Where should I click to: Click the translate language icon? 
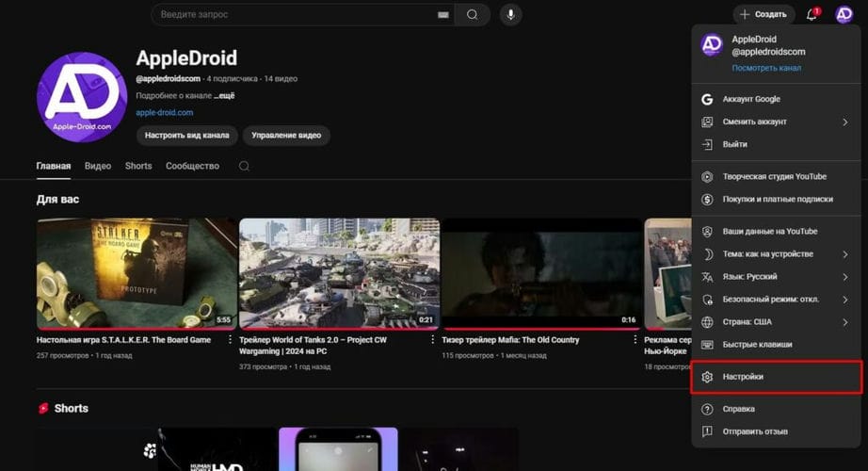coord(707,277)
